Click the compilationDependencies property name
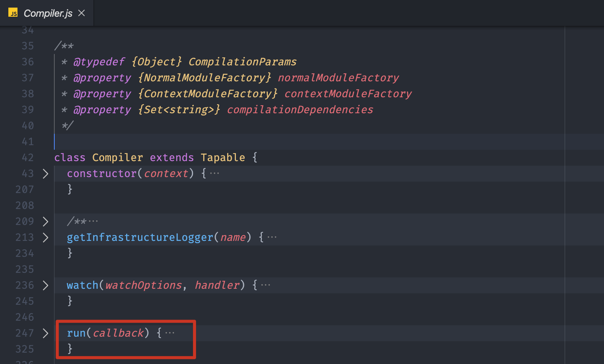 click(300, 110)
